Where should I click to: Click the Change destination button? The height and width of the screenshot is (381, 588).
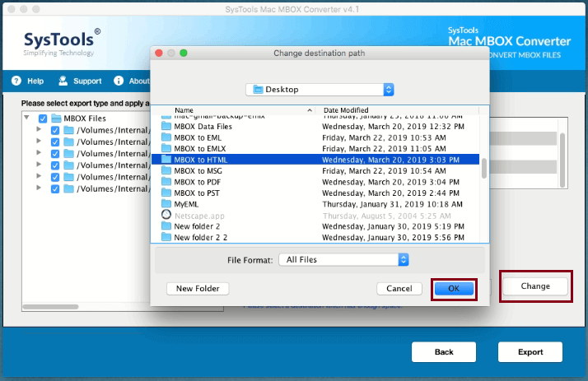pyautogui.click(x=535, y=286)
